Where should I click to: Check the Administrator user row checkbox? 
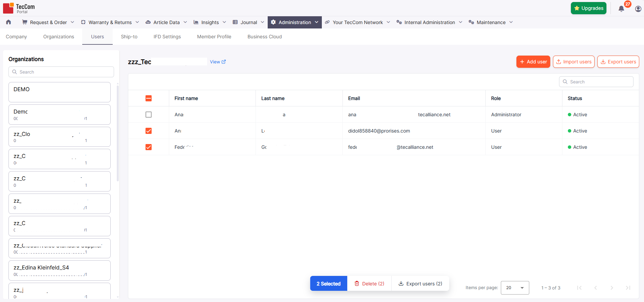click(x=149, y=115)
